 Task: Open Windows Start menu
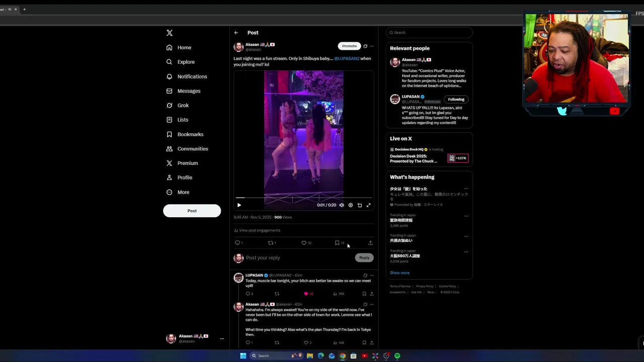(243, 356)
